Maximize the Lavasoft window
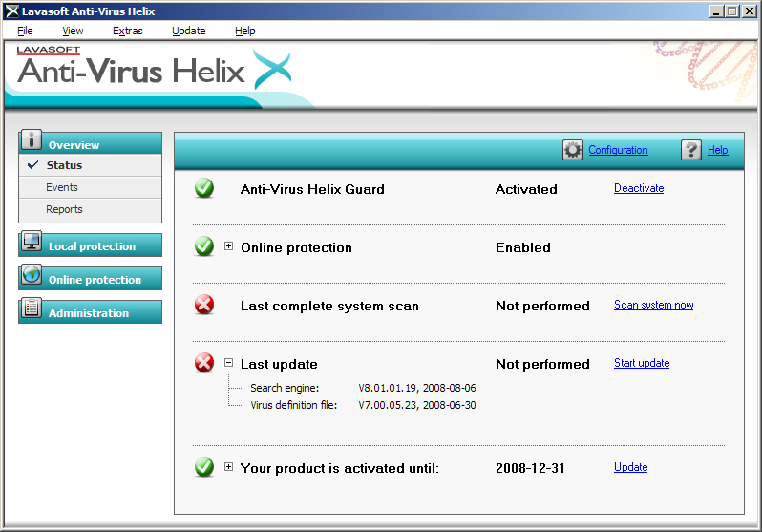The width and height of the screenshot is (762, 532). (x=731, y=11)
